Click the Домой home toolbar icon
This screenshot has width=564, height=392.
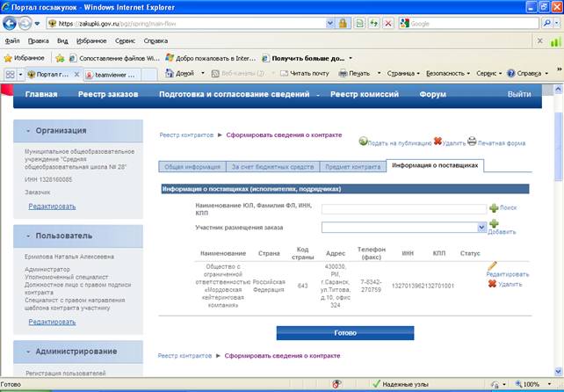[x=170, y=74]
